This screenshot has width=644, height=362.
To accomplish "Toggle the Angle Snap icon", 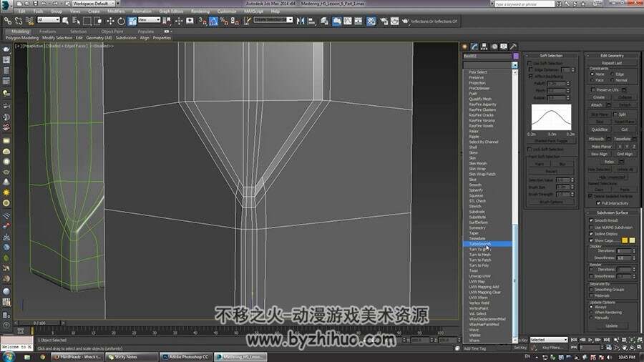I will tap(213, 21).
